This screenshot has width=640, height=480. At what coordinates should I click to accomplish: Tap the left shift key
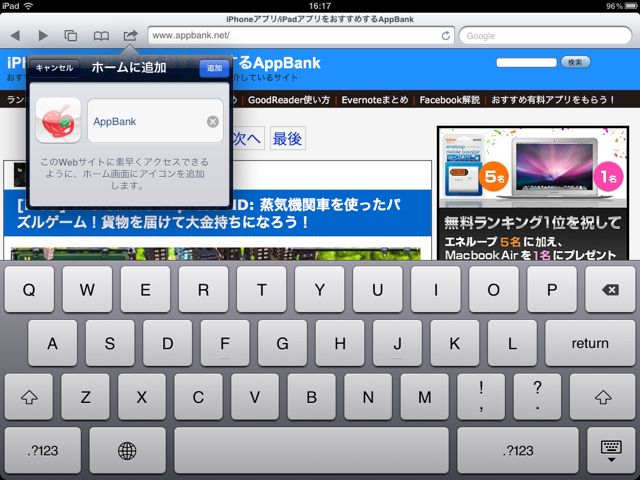click(x=29, y=397)
